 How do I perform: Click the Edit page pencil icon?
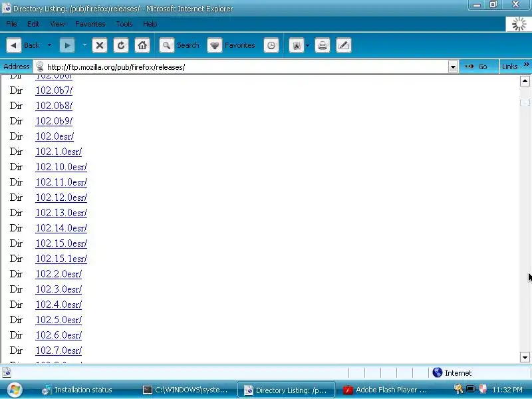click(x=343, y=45)
